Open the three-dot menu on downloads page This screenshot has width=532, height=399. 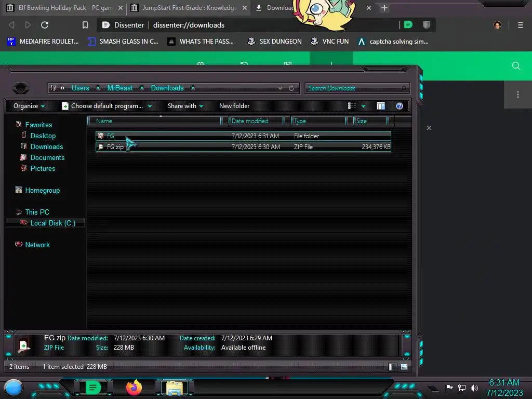(518, 95)
